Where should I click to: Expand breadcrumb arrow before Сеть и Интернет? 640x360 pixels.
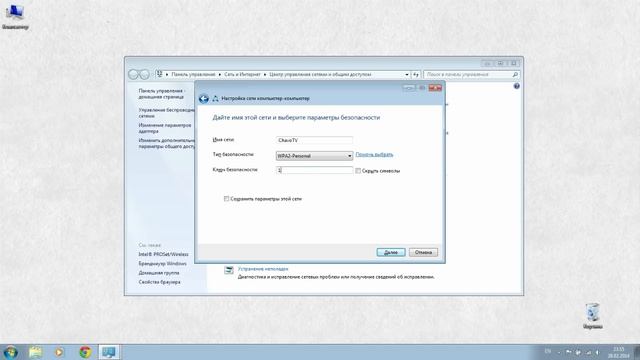(x=220, y=75)
